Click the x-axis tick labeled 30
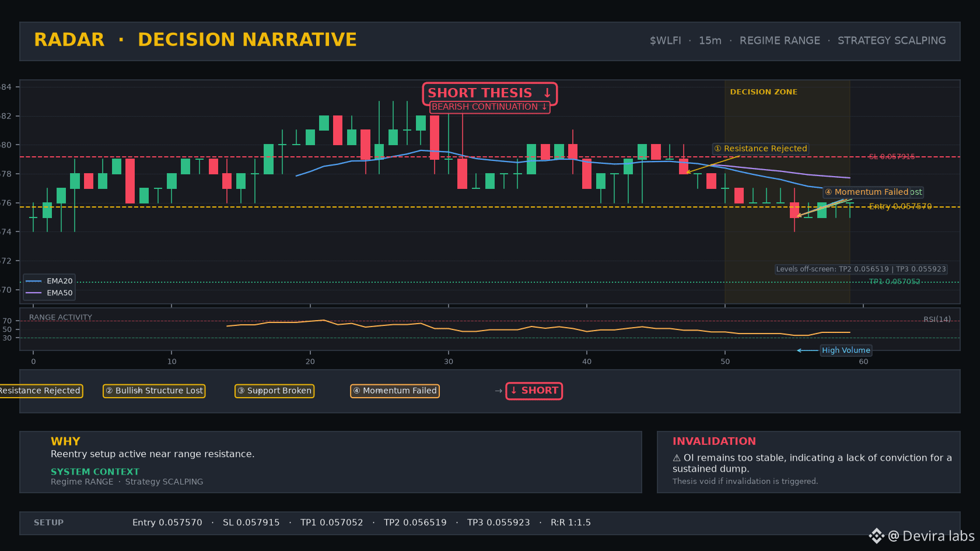 tap(449, 362)
